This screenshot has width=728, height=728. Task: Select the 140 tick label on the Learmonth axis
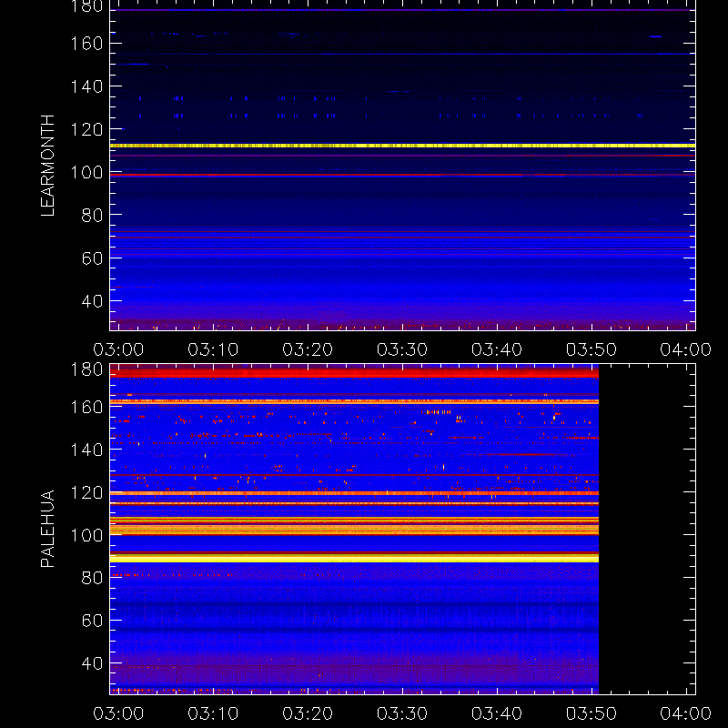point(86,86)
